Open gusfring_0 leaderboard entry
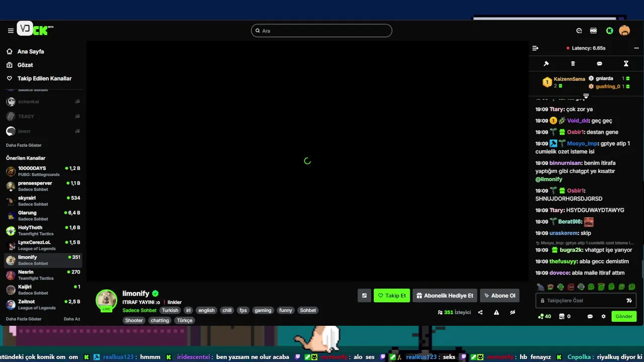 609,86
